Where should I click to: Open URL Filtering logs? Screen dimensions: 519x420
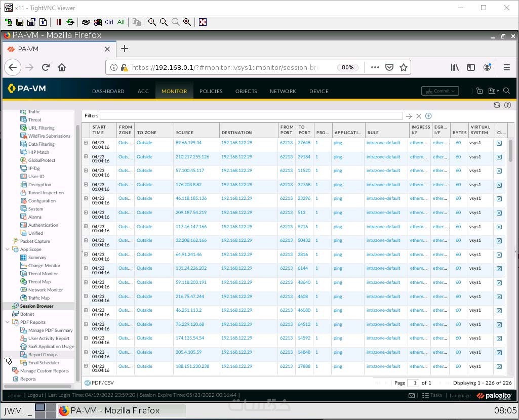41,128
